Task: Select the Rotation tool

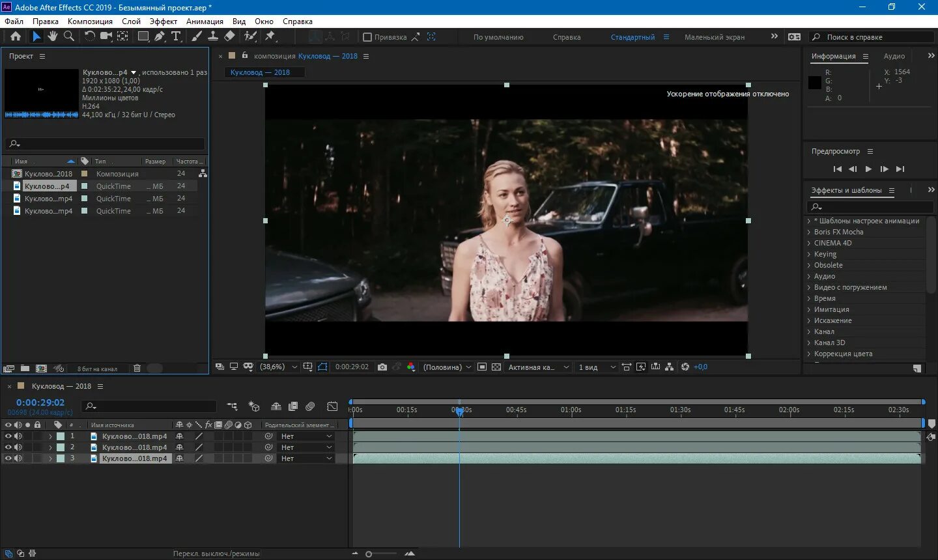Action: (90, 36)
